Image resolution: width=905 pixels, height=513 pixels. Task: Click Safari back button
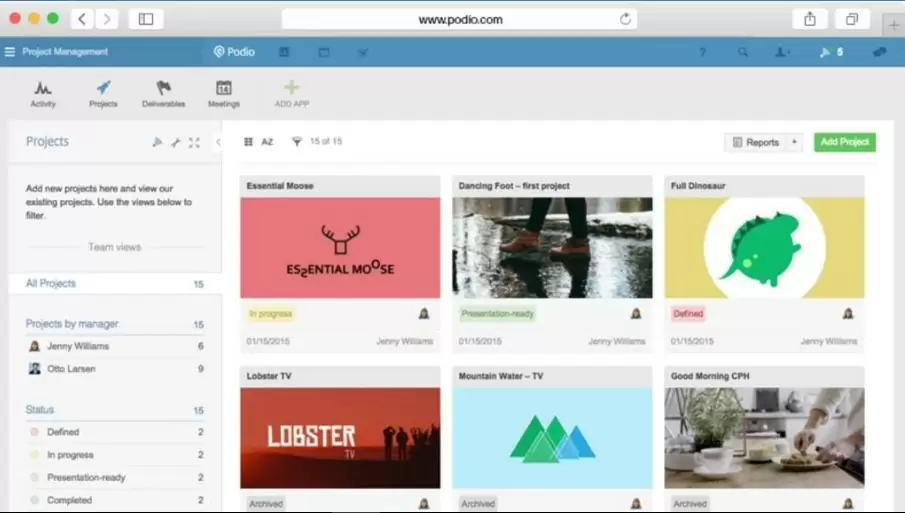point(82,19)
